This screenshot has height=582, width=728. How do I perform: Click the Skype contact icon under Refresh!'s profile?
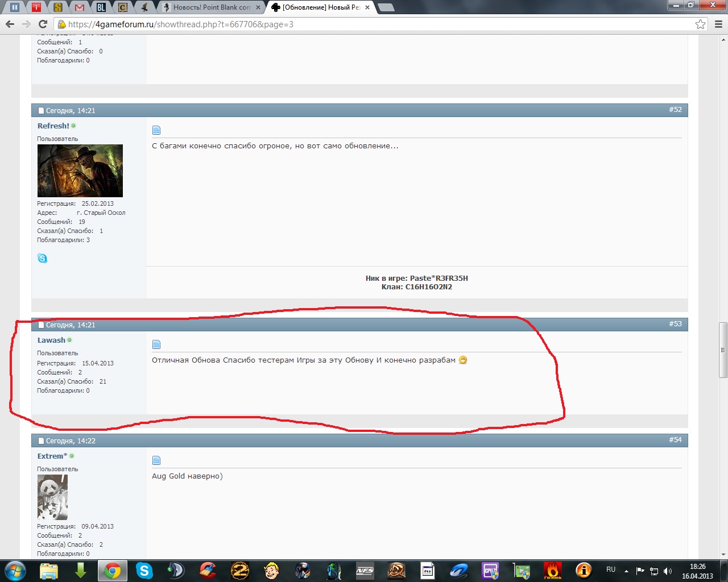[42, 259]
